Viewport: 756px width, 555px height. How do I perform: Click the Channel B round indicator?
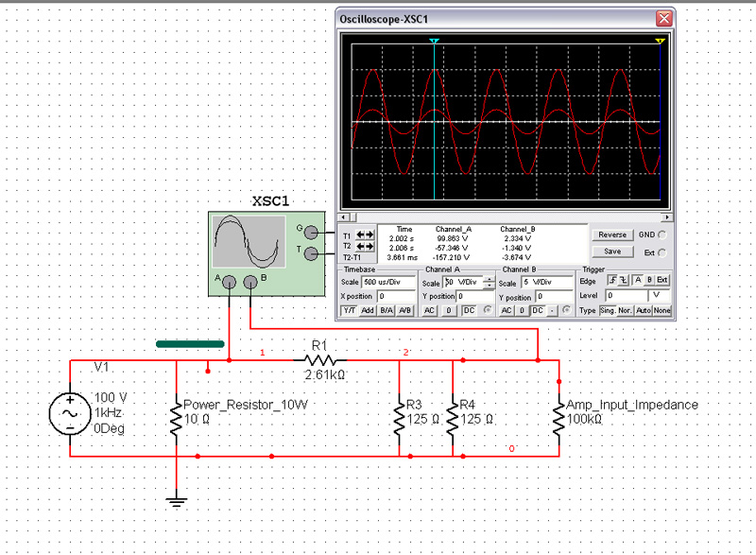click(566, 310)
